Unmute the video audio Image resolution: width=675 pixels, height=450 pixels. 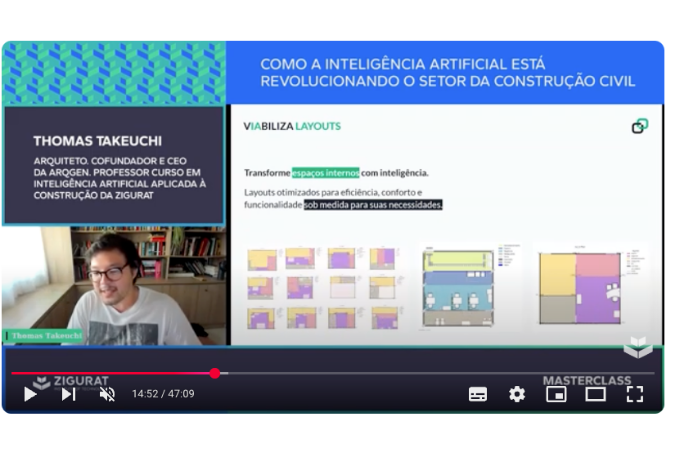107,394
